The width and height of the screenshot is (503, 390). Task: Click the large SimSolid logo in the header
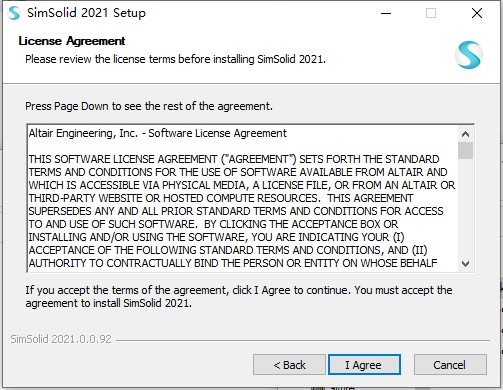pos(469,55)
